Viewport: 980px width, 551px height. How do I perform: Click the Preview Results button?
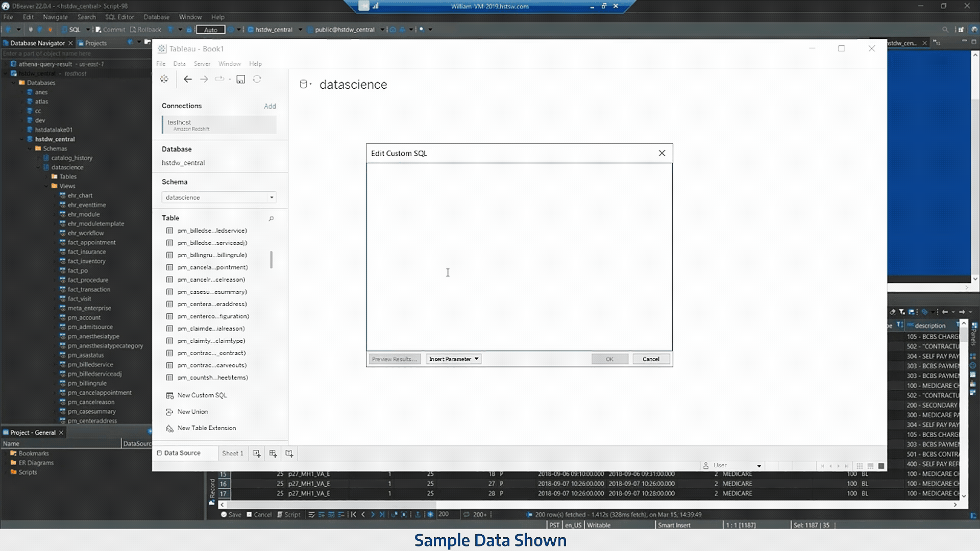pyautogui.click(x=395, y=359)
